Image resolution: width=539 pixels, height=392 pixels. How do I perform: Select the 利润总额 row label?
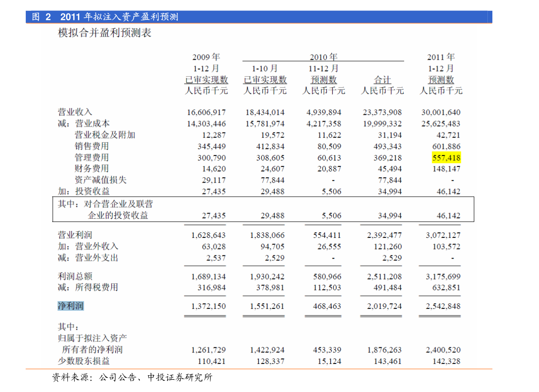[75, 276]
